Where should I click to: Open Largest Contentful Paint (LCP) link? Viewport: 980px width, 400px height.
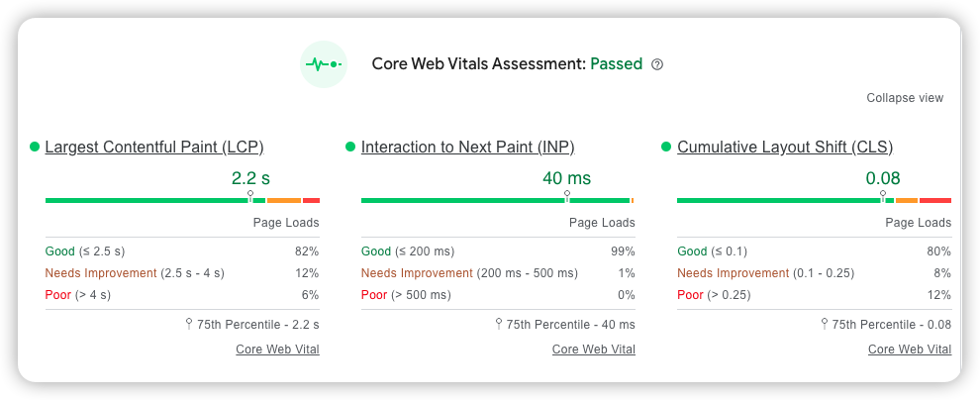tap(154, 148)
